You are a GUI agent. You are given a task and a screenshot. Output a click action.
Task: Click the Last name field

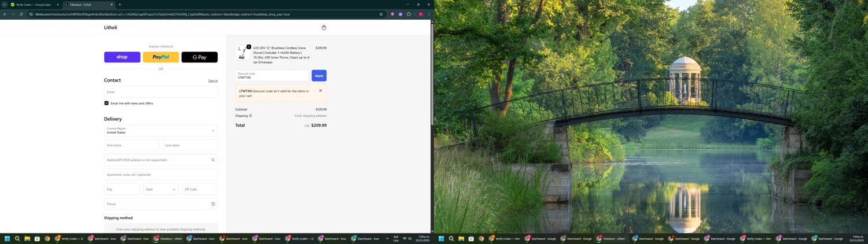tap(190, 145)
